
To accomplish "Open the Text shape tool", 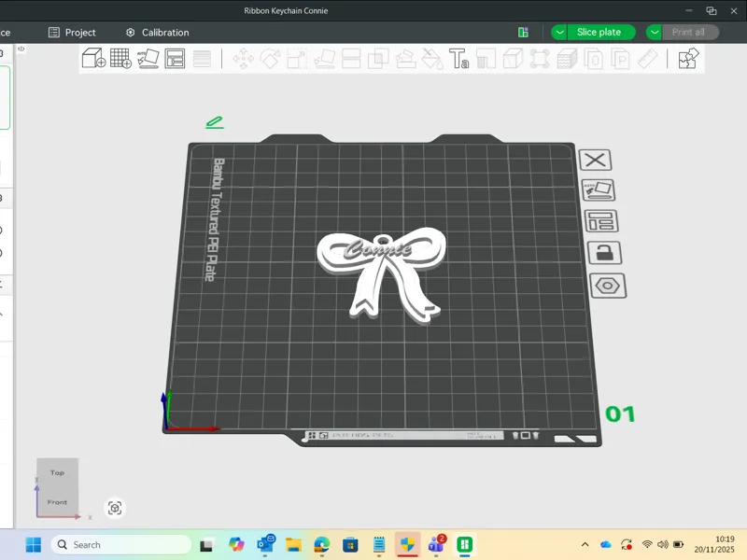I will coord(459,59).
